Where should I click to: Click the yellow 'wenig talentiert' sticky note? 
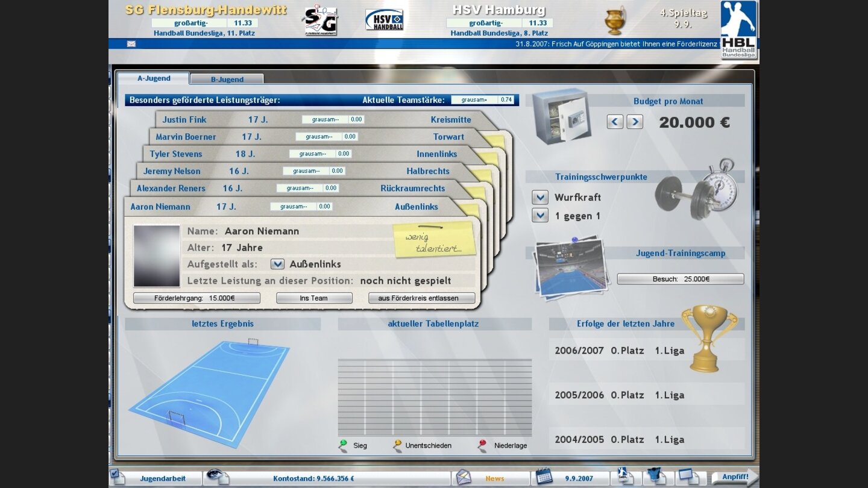[x=434, y=240]
